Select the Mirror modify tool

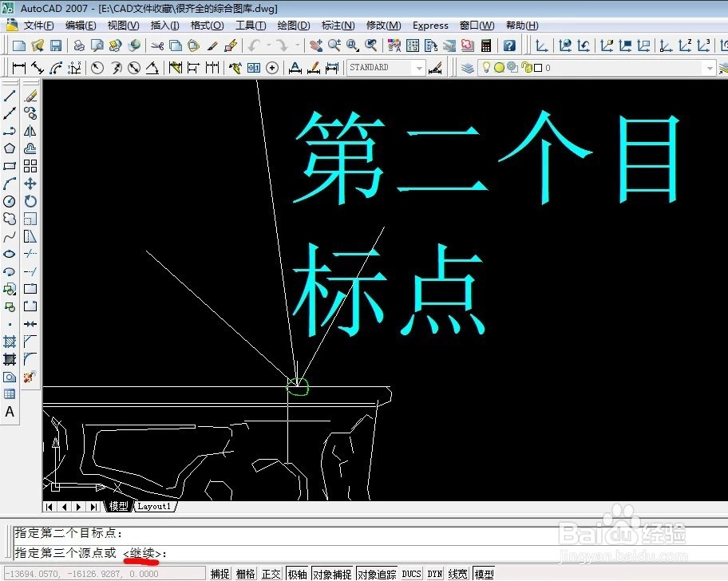[x=30, y=132]
